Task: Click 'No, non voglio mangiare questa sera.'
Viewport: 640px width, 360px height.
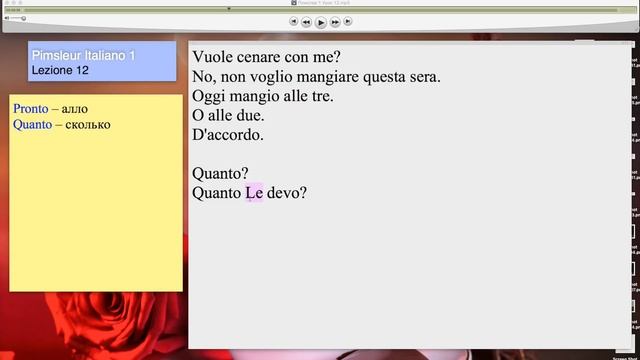Action: (x=316, y=76)
